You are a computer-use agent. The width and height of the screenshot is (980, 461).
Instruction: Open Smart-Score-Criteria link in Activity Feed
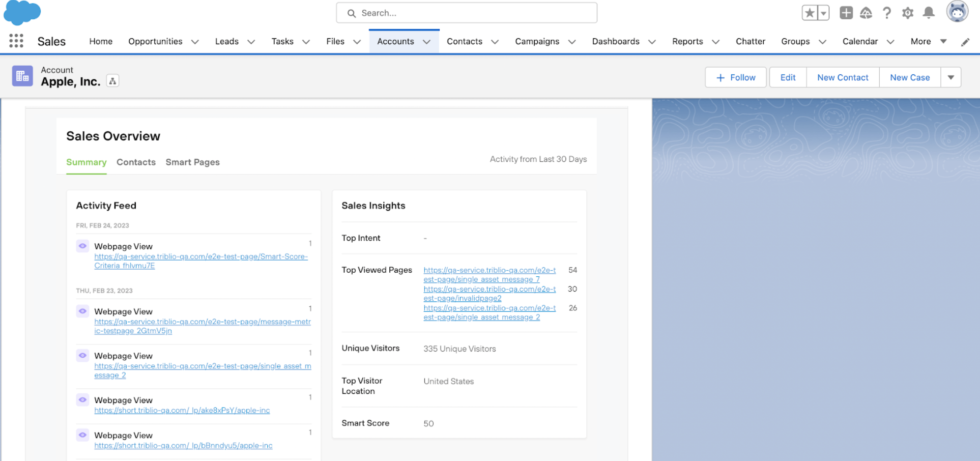click(x=201, y=261)
